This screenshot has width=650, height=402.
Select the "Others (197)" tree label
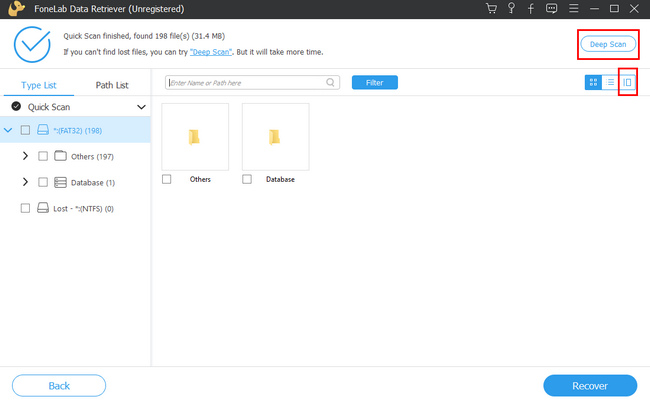[92, 157]
